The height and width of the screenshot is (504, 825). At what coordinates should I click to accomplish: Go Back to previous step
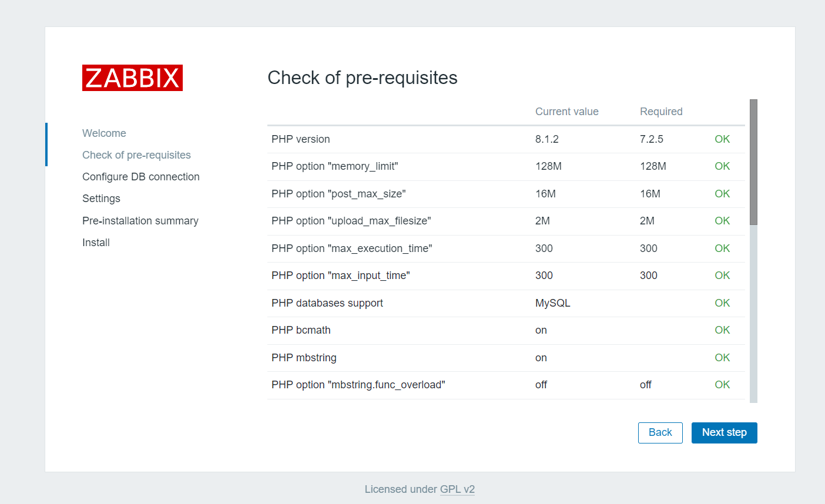tap(660, 433)
